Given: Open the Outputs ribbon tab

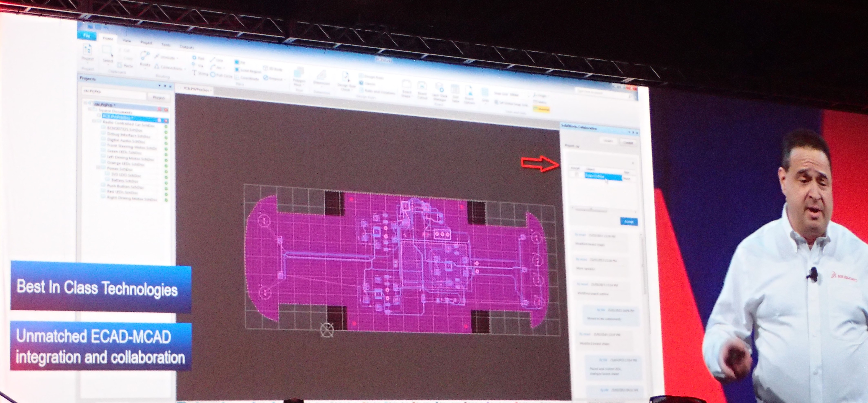Looking at the screenshot, I should [x=187, y=47].
